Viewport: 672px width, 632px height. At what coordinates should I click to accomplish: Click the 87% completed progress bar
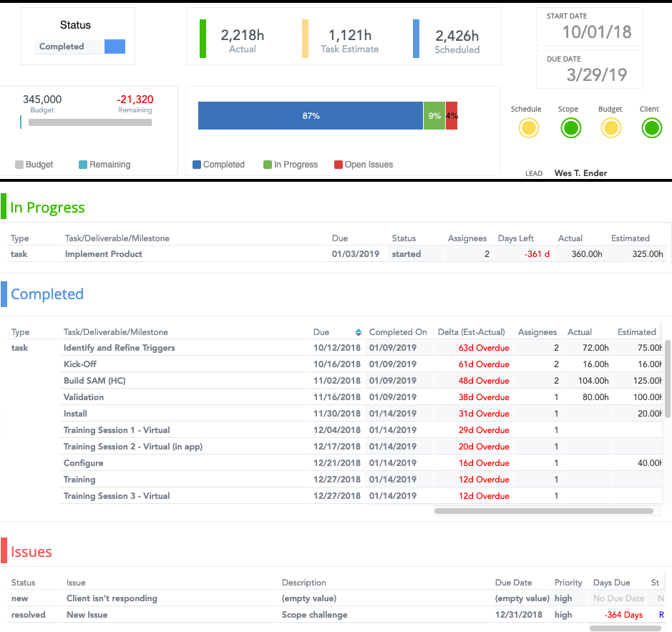pyautogui.click(x=311, y=115)
